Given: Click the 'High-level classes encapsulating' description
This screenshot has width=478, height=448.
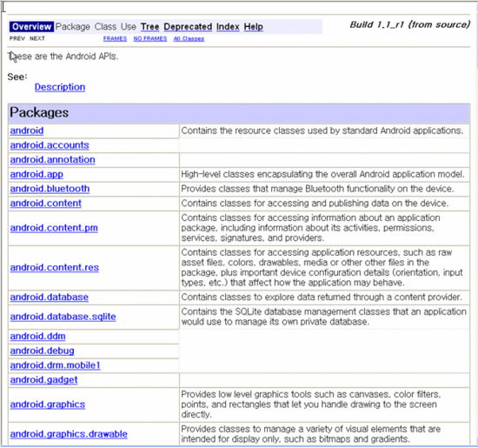Looking at the screenshot, I should (x=322, y=174).
